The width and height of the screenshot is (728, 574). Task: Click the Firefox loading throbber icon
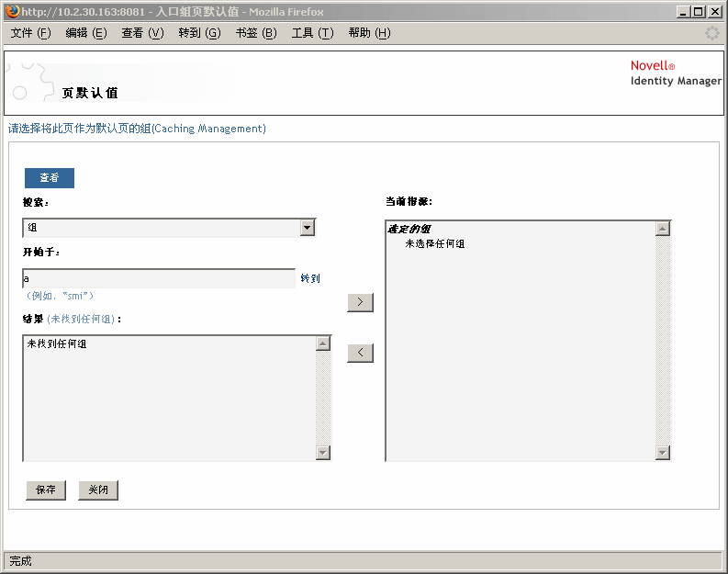[x=712, y=33]
